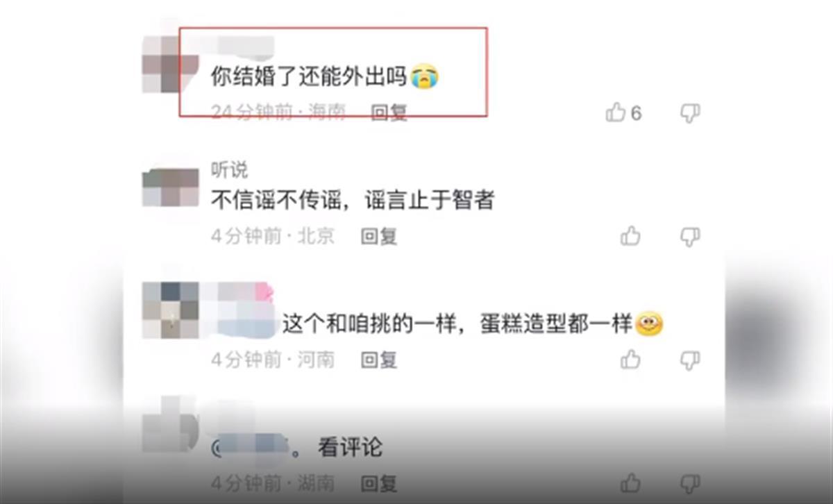Reply to the 海南 comment
Viewport: 833px width, 504px height.
pyautogui.click(x=389, y=112)
